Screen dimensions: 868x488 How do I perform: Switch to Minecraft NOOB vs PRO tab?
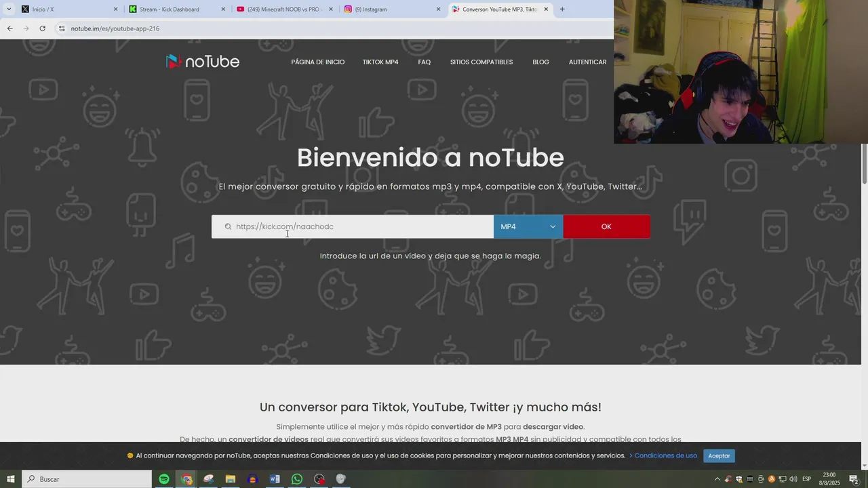(x=285, y=9)
